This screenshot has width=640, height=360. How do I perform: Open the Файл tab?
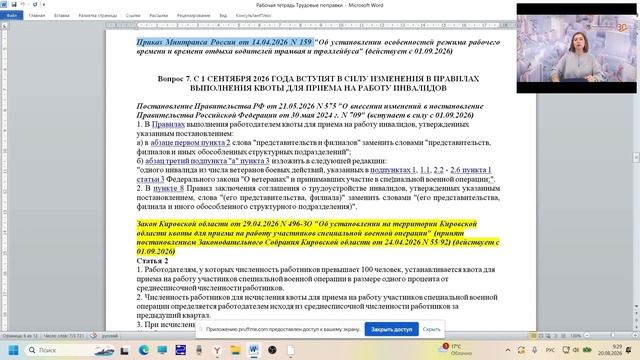point(11,16)
